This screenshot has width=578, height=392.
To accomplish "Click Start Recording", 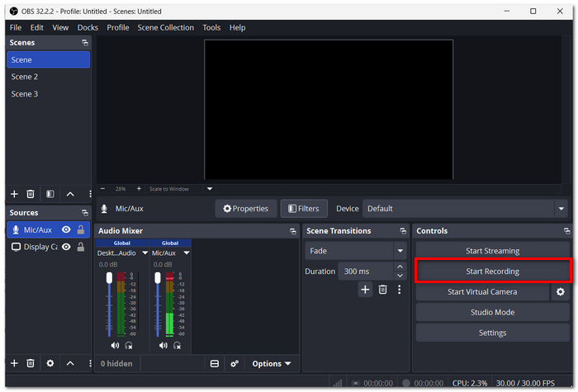I will 492,272.
